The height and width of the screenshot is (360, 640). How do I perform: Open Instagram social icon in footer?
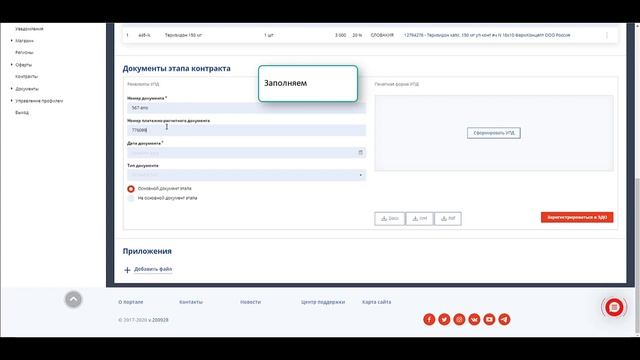pos(459,319)
